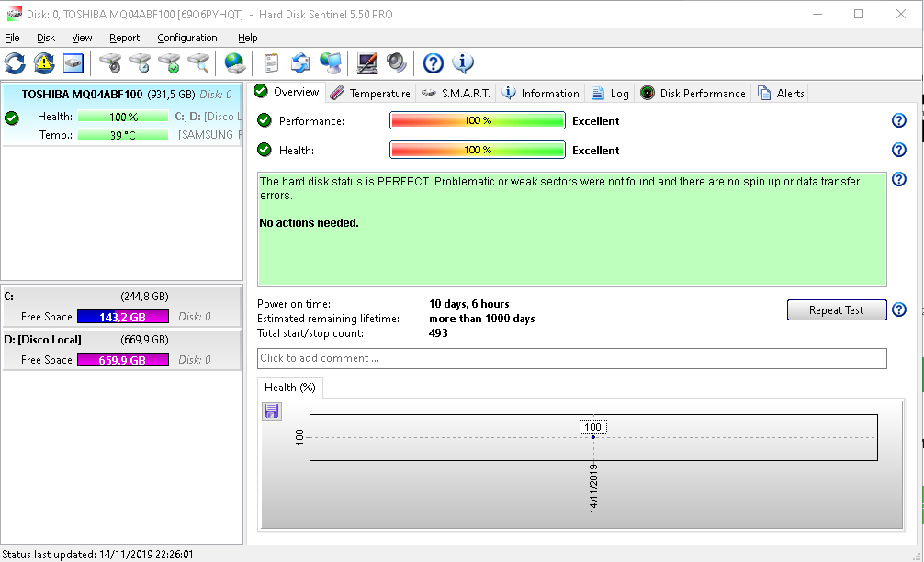924x562 pixels.
Task: Click help icon beside the Performance bar
Action: (x=898, y=121)
